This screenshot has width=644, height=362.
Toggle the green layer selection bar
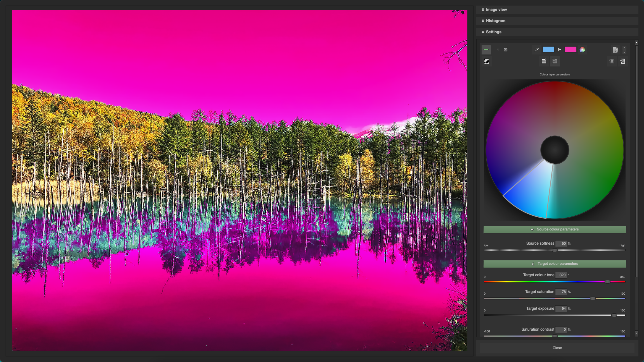[486, 49]
